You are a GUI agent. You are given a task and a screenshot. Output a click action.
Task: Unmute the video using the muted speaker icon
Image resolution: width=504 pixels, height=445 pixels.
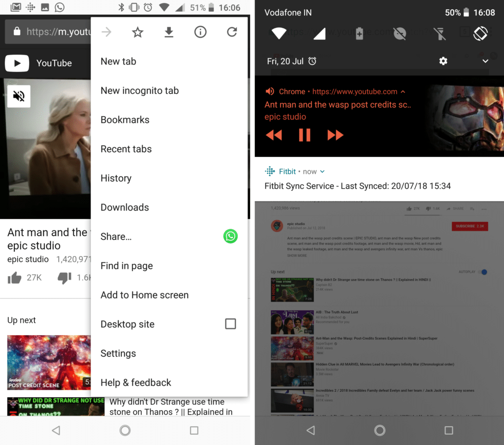point(19,96)
